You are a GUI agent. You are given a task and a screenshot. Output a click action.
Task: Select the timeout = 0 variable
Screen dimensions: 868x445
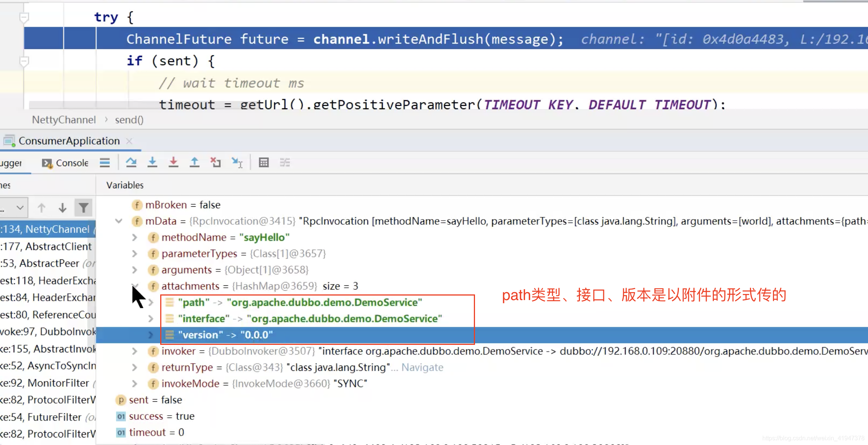pos(150,432)
